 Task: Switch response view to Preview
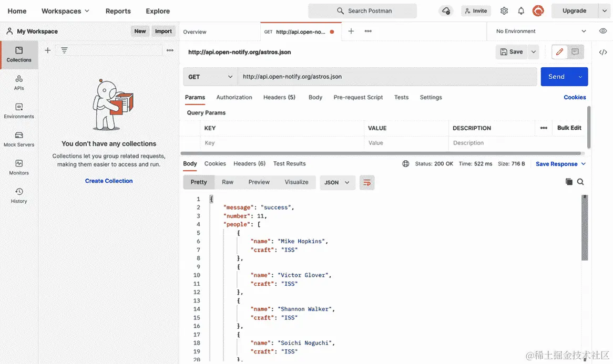pyautogui.click(x=259, y=182)
